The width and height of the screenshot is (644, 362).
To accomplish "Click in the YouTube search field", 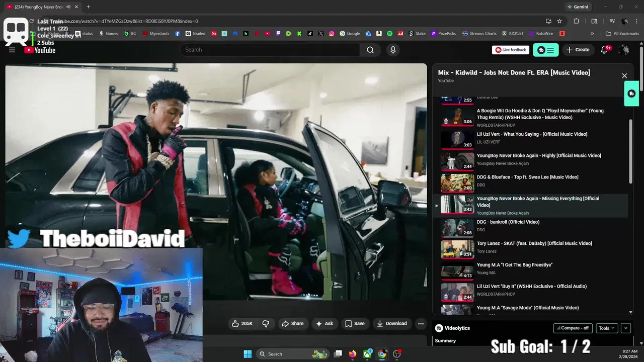I will tap(271, 50).
